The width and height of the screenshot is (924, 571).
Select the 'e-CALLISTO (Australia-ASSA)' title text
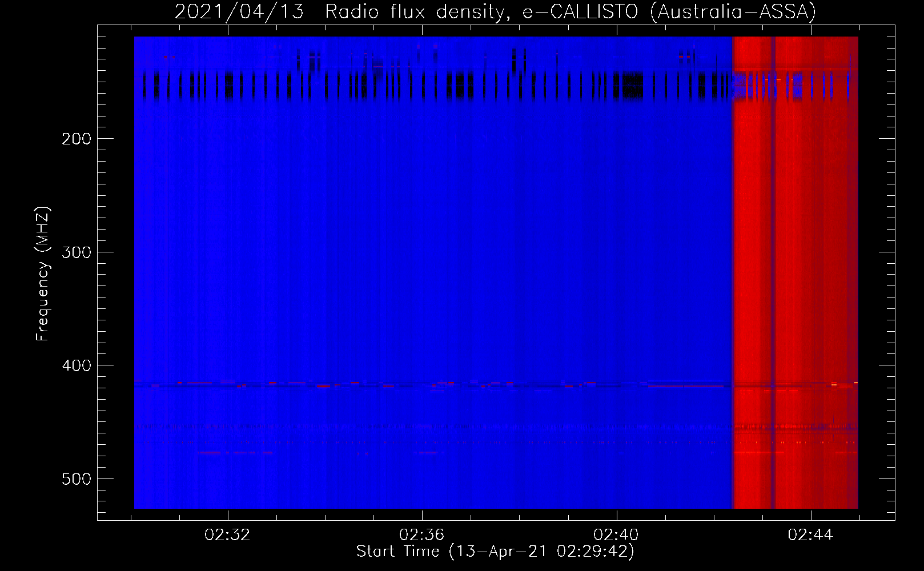coord(669,11)
